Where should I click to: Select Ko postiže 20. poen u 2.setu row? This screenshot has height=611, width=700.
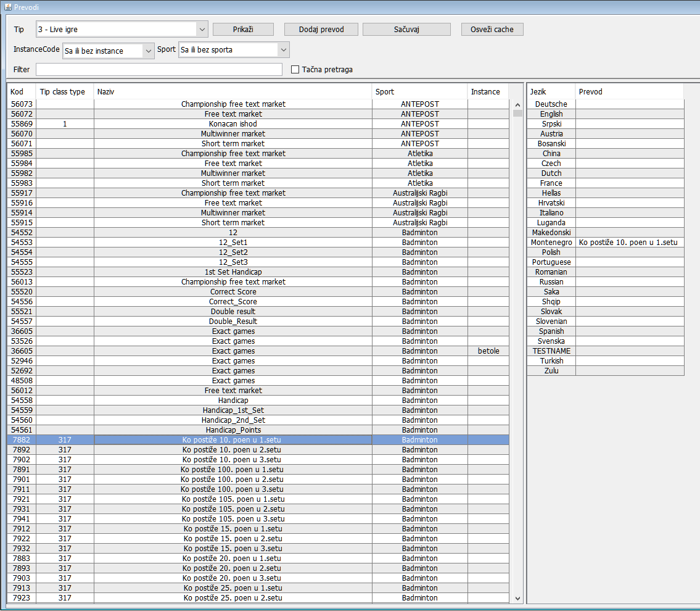258,568
